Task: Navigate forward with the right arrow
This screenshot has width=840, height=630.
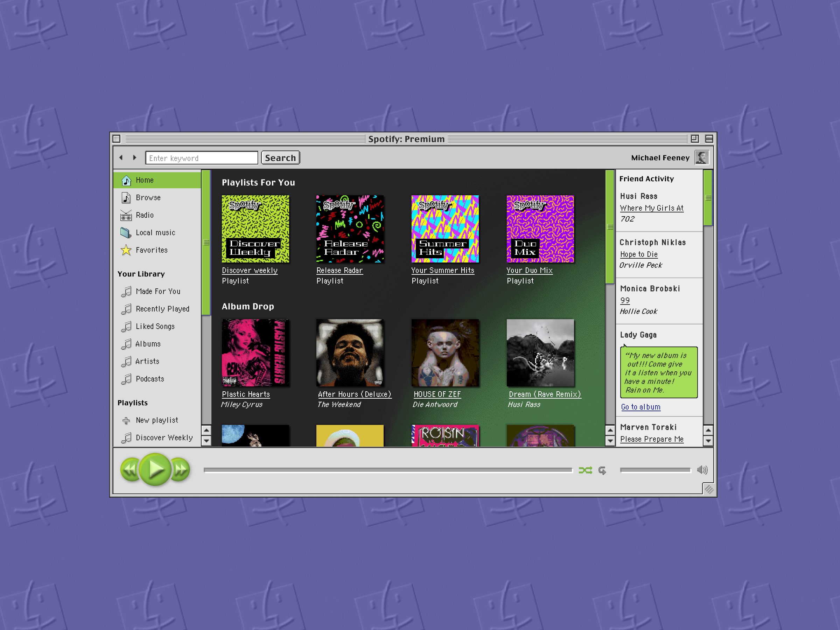Action: [135, 157]
